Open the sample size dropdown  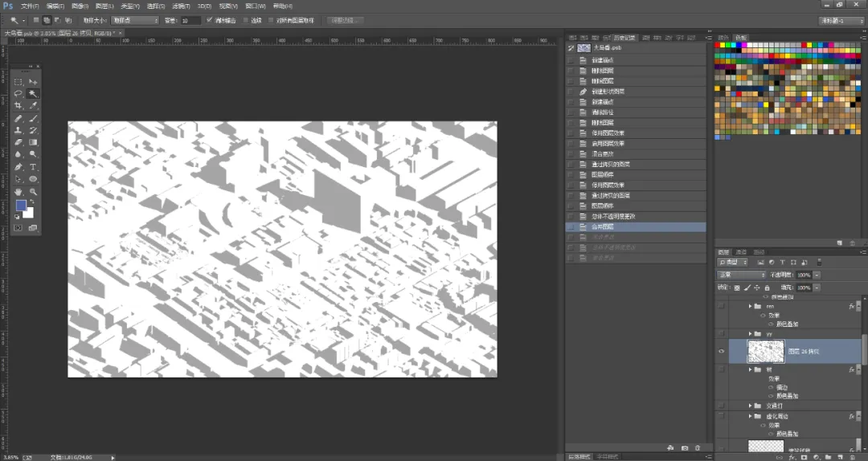(135, 20)
